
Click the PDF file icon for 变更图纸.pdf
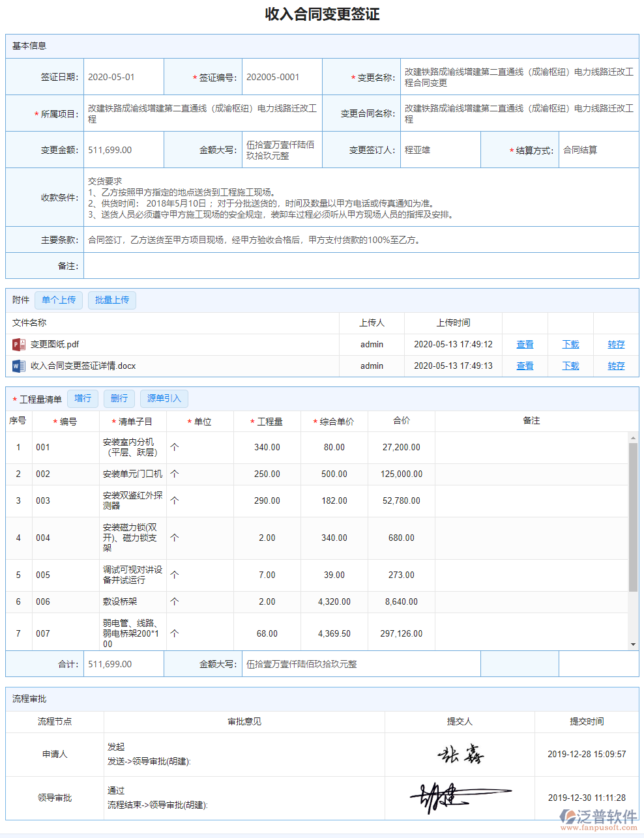coord(18,344)
